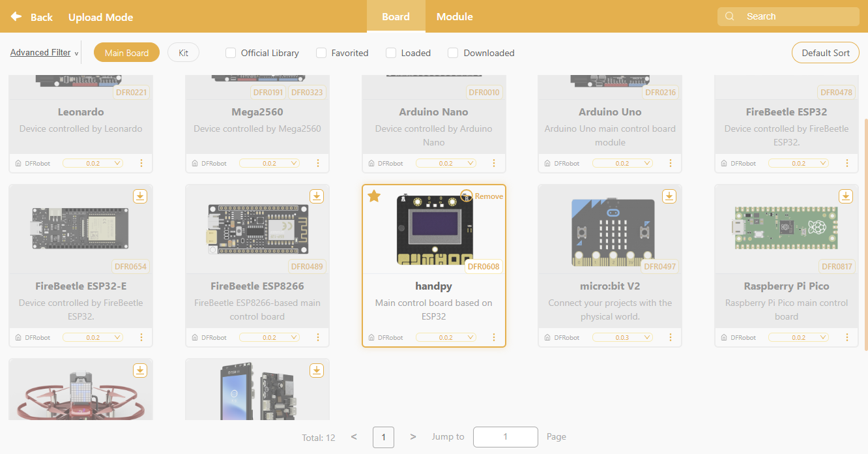The image size is (868, 454).
Task: Open Leonardo version dropdown
Action: pyautogui.click(x=93, y=163)
